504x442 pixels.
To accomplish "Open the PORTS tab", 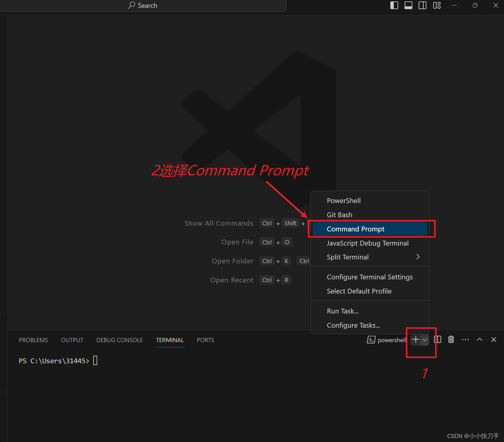I will coord(205,340).
